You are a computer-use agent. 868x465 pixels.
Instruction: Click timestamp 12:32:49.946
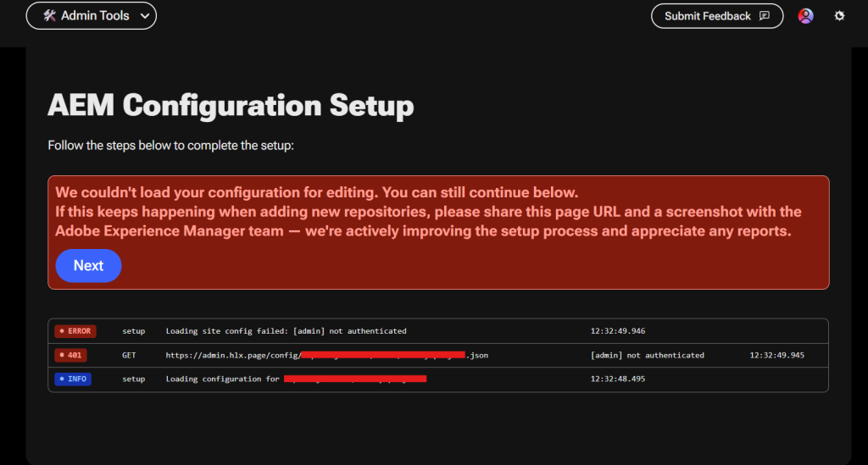click(x=618, y=331)
